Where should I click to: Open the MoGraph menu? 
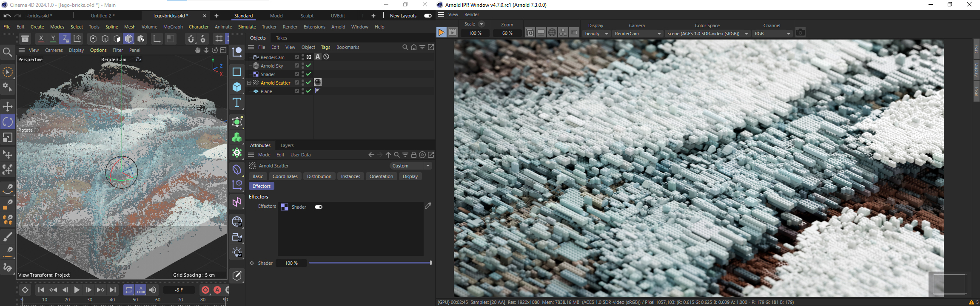[173, 27]
